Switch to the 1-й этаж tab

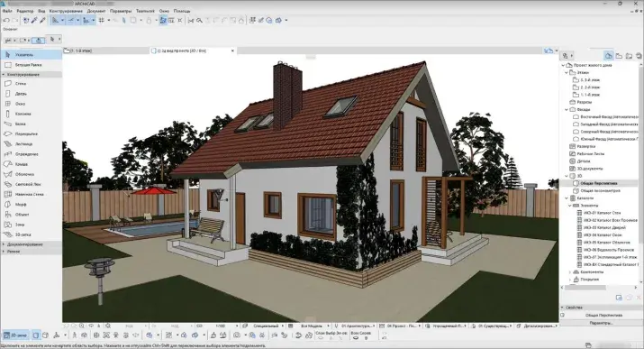[x=106, y=51]
